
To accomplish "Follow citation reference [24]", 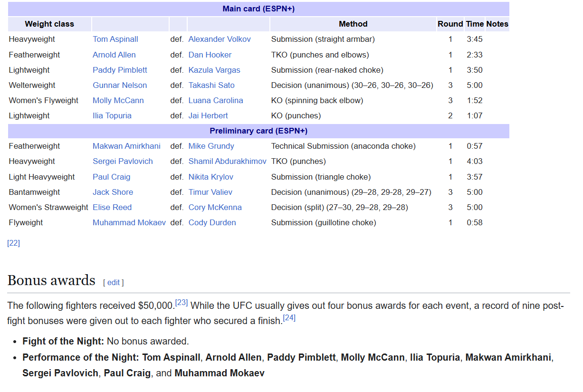I will 289,318.
